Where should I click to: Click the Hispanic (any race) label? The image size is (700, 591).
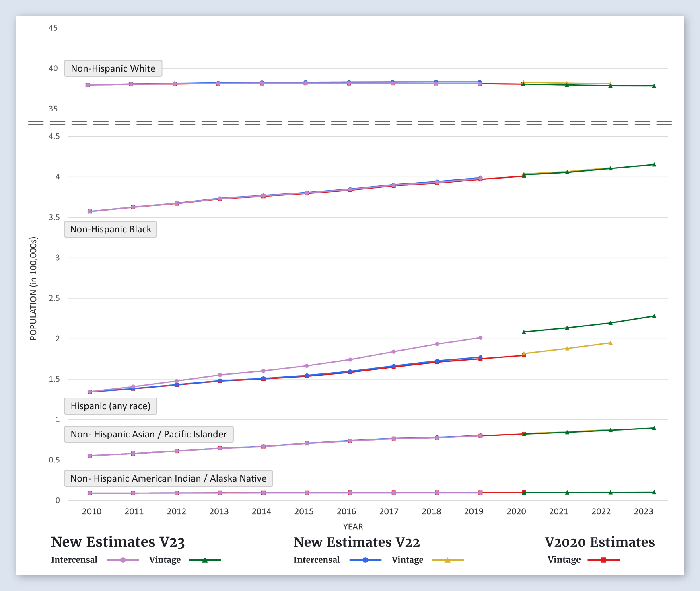point(111,406)
